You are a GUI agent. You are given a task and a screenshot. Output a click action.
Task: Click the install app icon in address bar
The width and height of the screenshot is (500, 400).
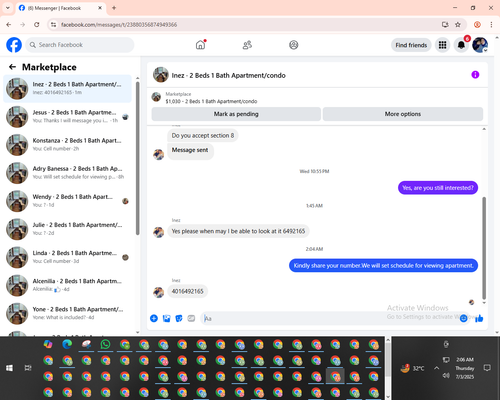(445, 24)
